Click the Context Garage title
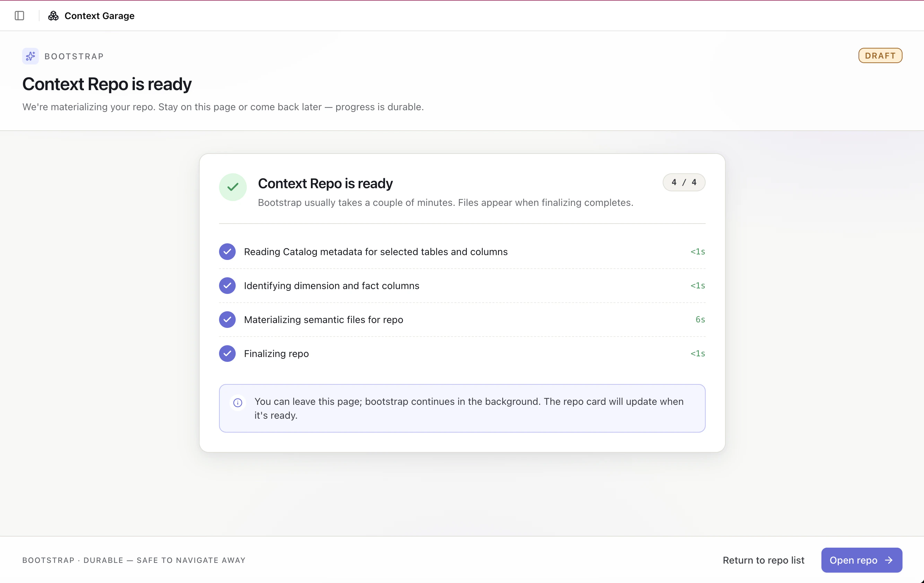Screen dimensions: 924x583 (99, 16)
